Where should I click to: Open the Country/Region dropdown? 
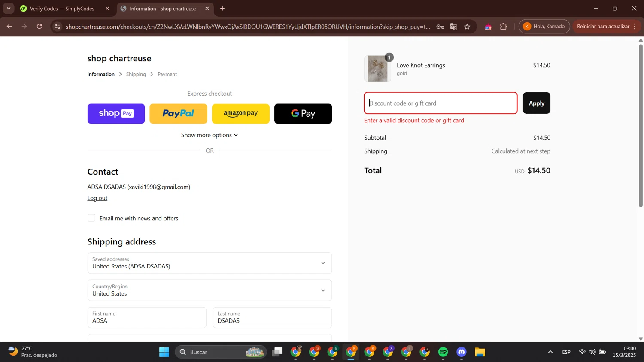pyautogui.click(x=210, y=290)
